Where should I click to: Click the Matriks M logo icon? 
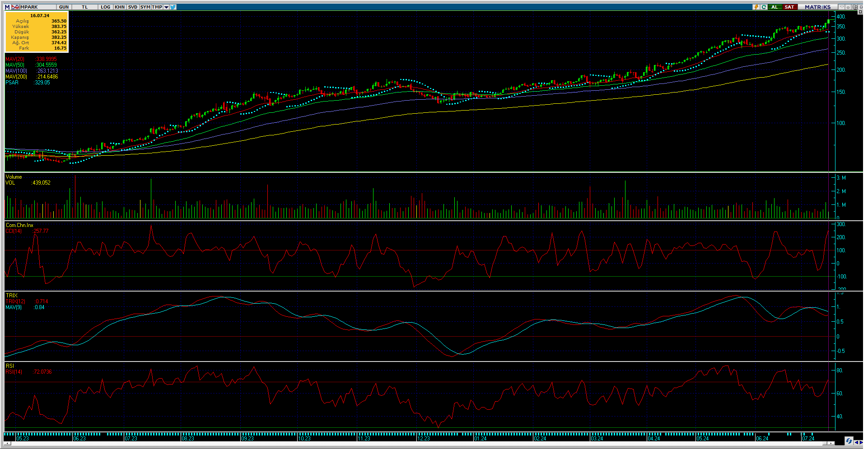point(7,7)
